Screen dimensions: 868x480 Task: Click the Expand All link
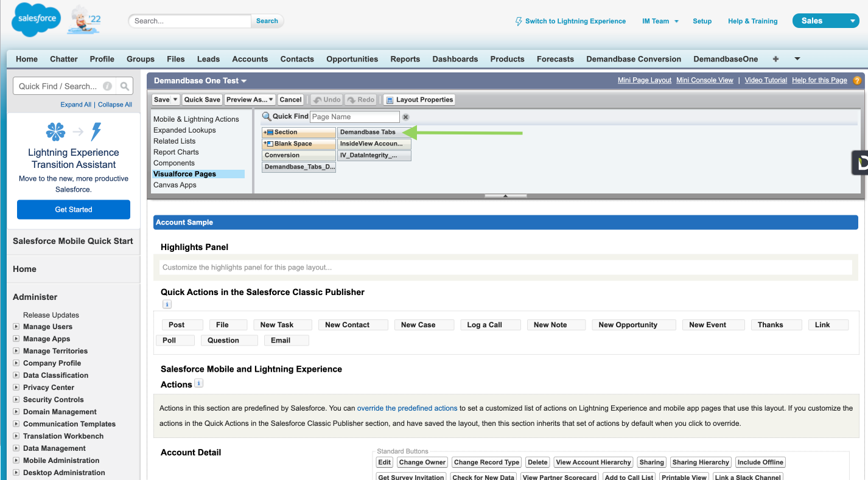click(76, 105)
